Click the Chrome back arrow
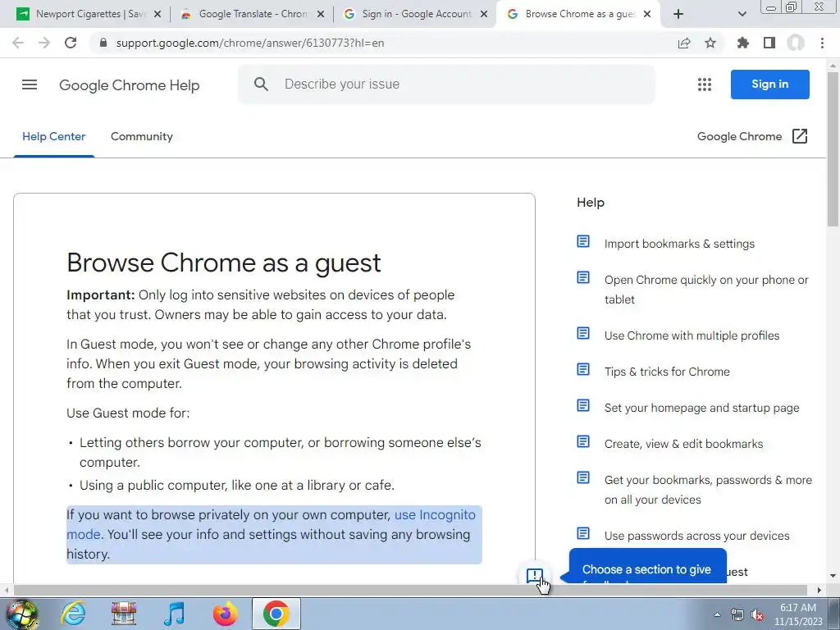 pos(18,43)
